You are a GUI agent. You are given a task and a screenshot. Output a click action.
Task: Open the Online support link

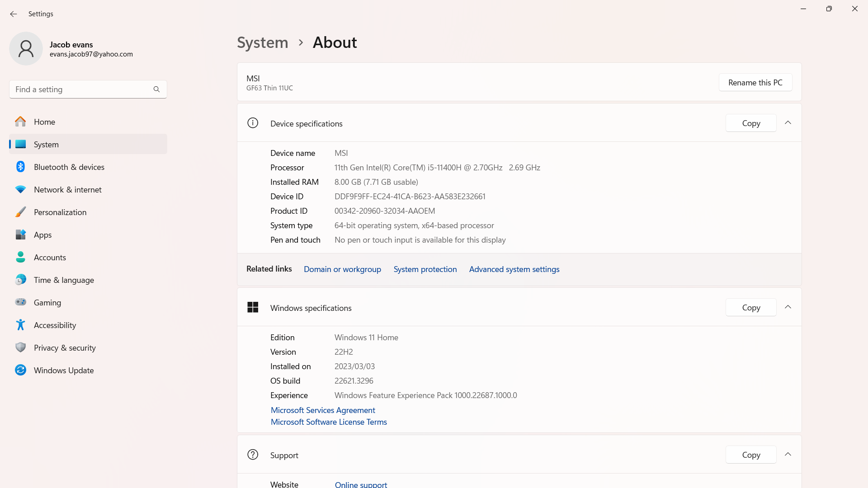(361, 484)
